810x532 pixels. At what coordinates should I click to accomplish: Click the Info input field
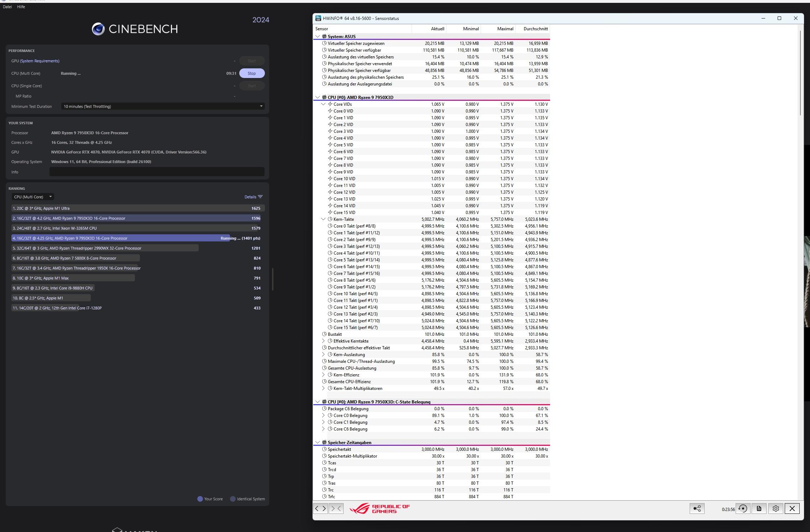coord(157,172)
